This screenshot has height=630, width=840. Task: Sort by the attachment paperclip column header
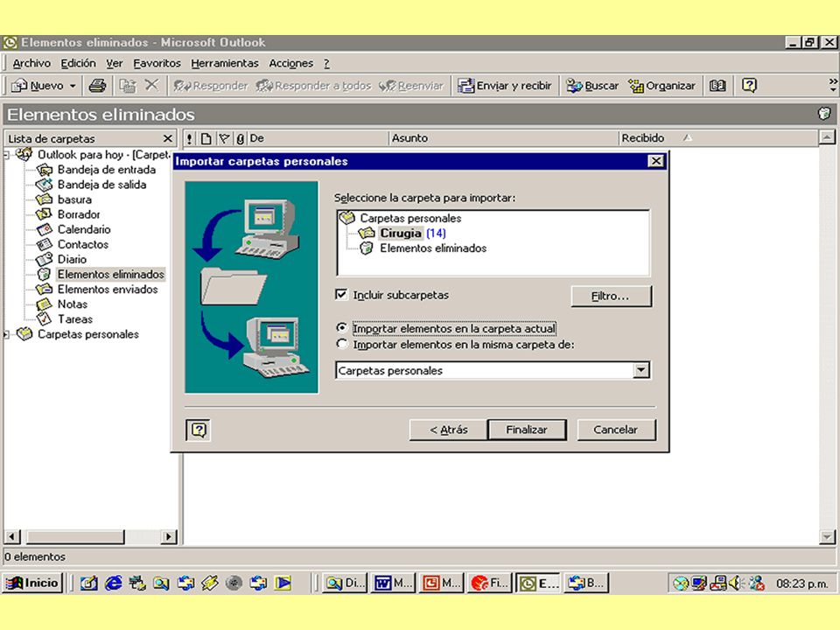click(240, 138)
